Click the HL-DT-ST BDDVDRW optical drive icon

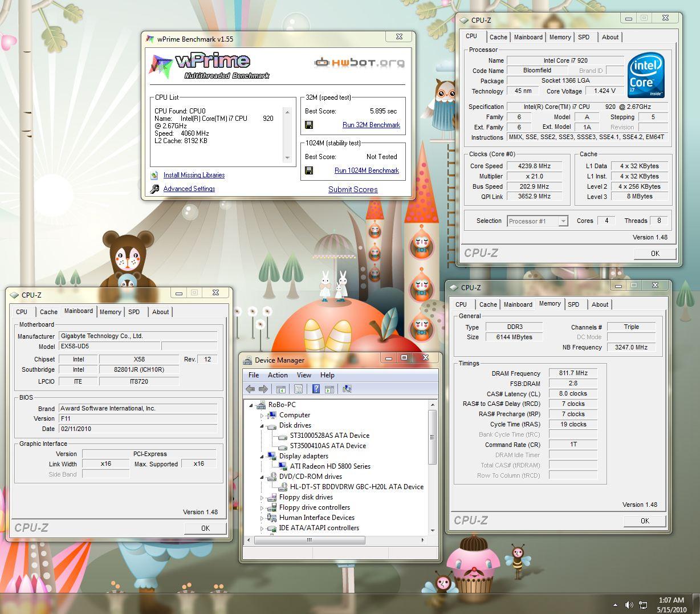tap(283, 487)
